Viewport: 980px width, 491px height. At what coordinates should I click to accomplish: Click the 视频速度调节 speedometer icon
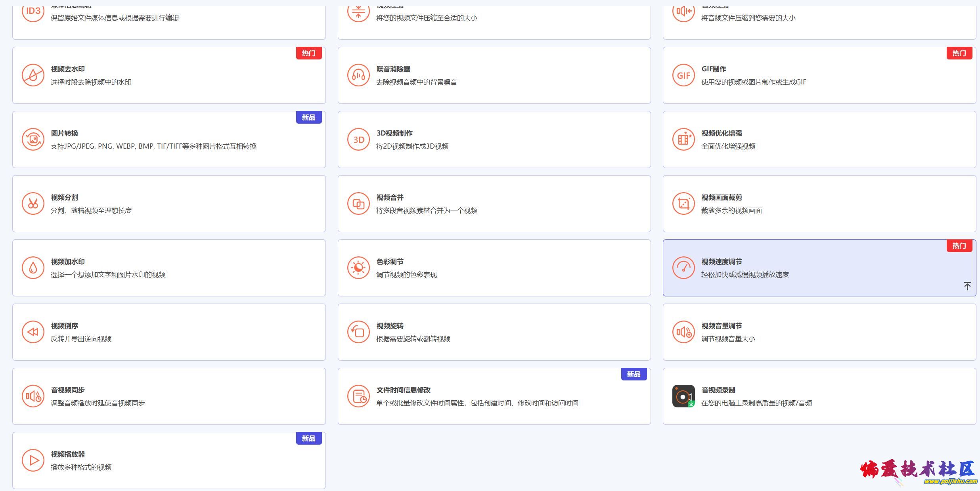(683, 268)
